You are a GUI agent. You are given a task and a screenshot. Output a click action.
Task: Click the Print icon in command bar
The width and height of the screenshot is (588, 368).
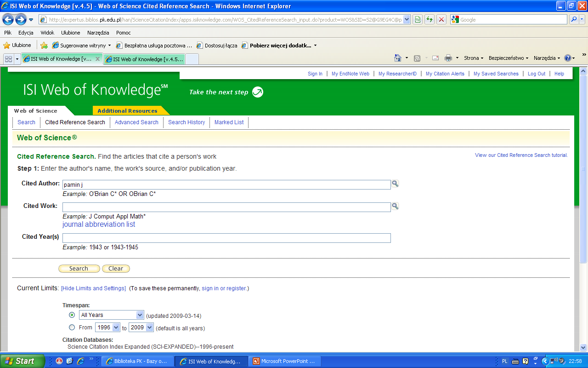click(448, 58)
